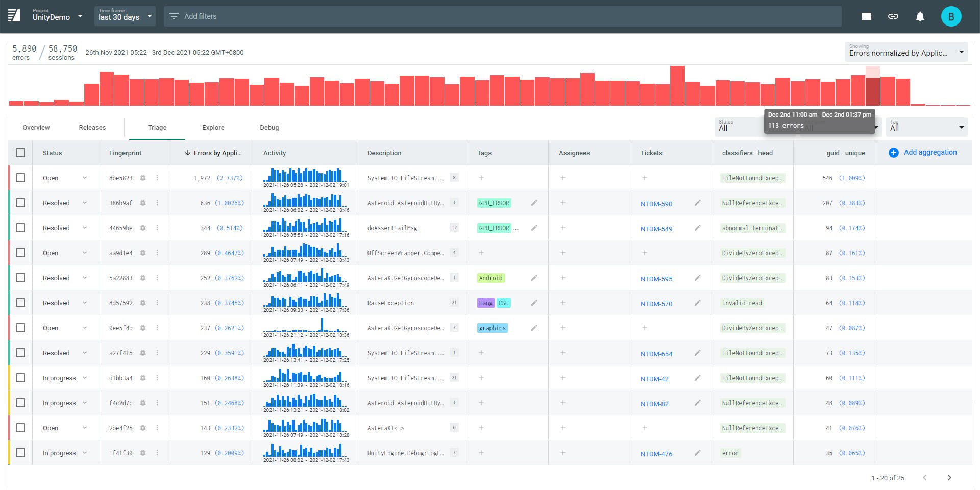Click the copy link icon in header
Screen dimensions: 980x490
pyautogui.click(x=893, y=16)
